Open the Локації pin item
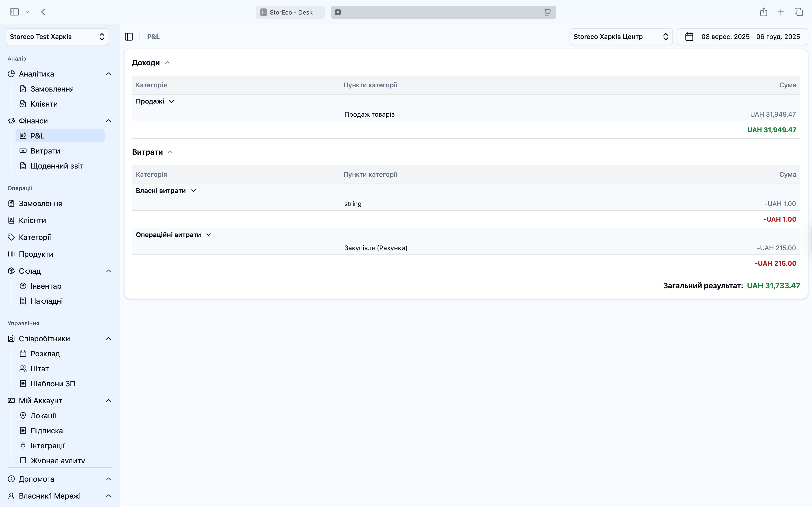This screenshot has width=812, height=507. [43, 415]
